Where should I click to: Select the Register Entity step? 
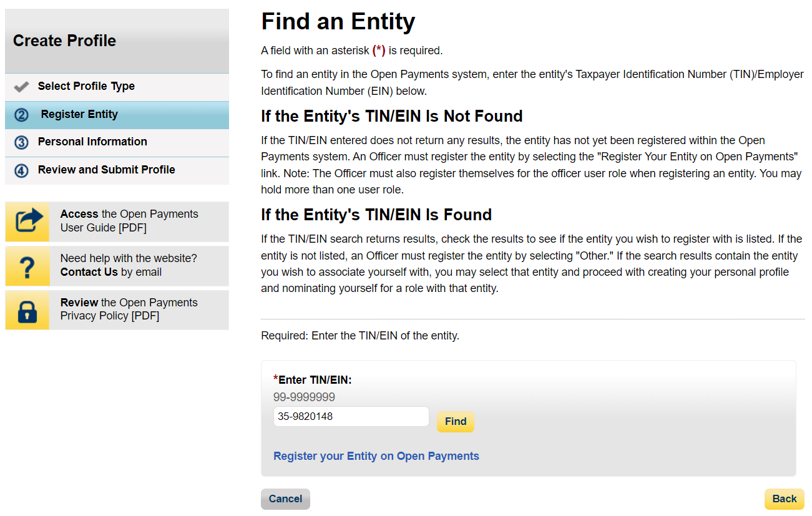pyautogui.click(x=79, y=114)
